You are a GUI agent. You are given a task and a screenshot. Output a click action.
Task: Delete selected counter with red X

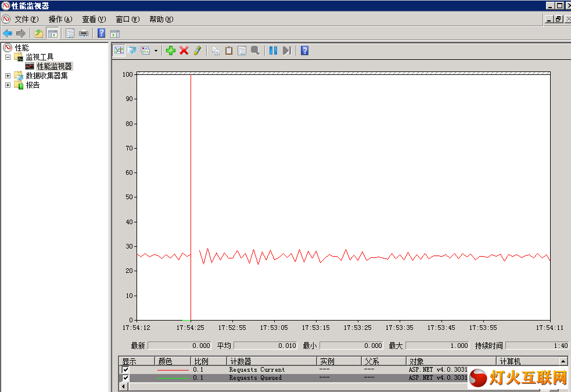pyautogui.click(x=184, y=51)
